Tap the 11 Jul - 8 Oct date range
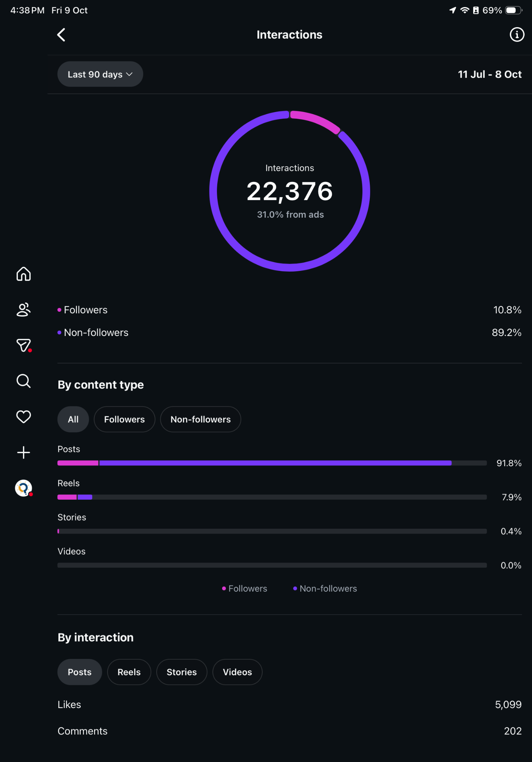 click(490, 74)
